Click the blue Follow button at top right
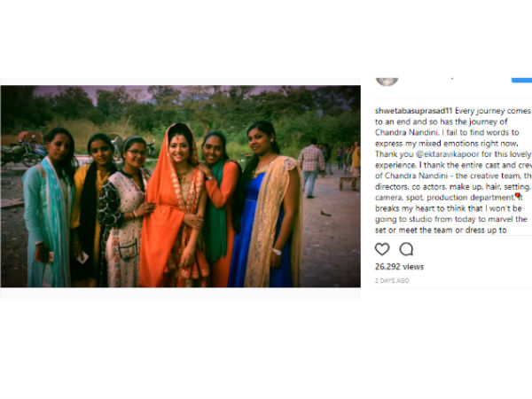This screenshot has height=399, width=532. click(522, 80)
